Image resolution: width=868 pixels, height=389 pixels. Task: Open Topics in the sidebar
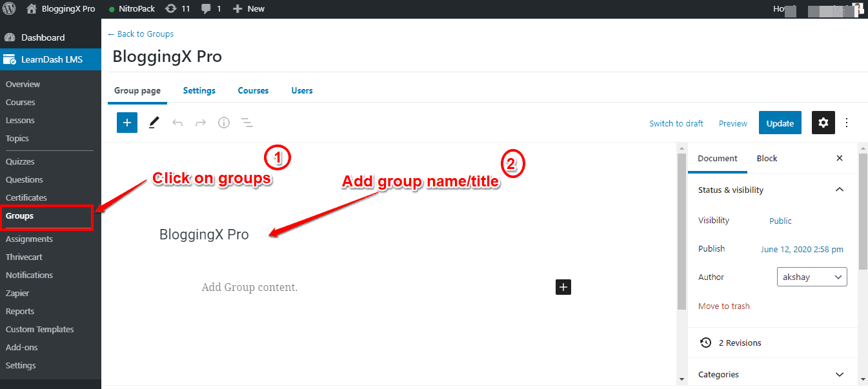click(x=17, y=139)
